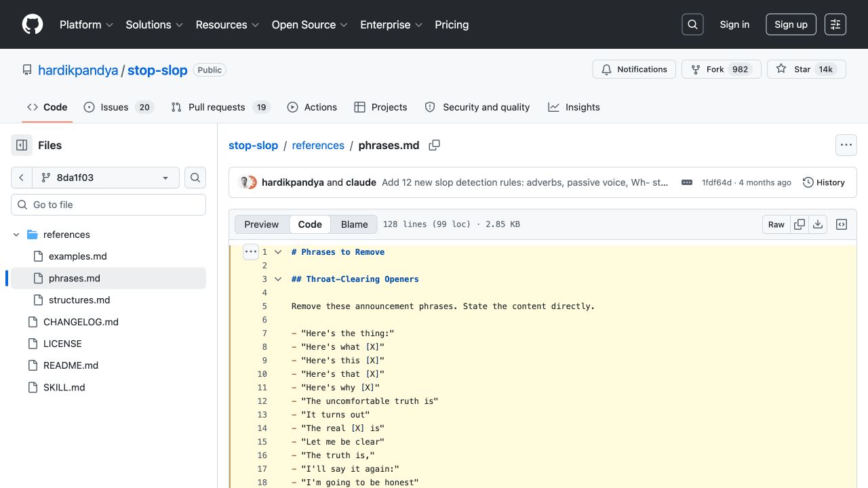Open the Pricing page
Screen dimensions: 868x488
(452, 24)
